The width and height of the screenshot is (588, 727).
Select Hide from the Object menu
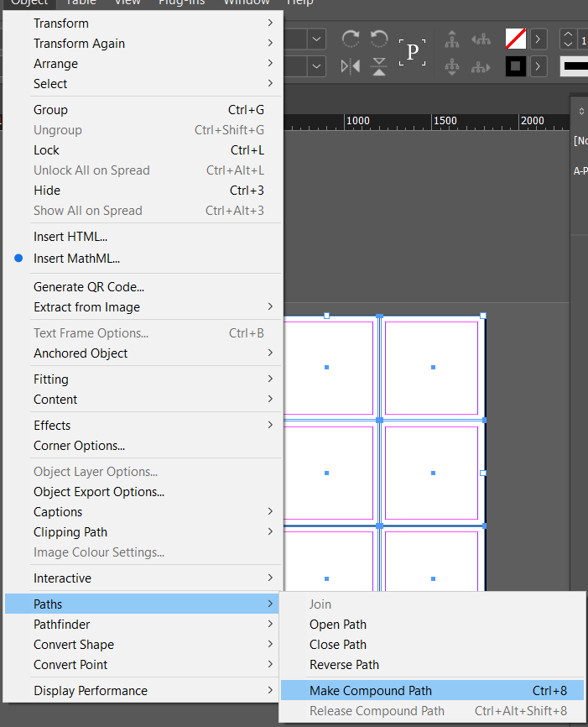pyautogui.click(x=47, y=191)
